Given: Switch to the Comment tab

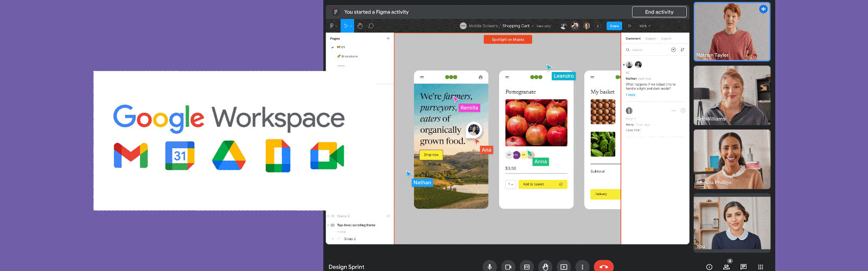Looking at the screenshot, I should (x=633, y=38).
